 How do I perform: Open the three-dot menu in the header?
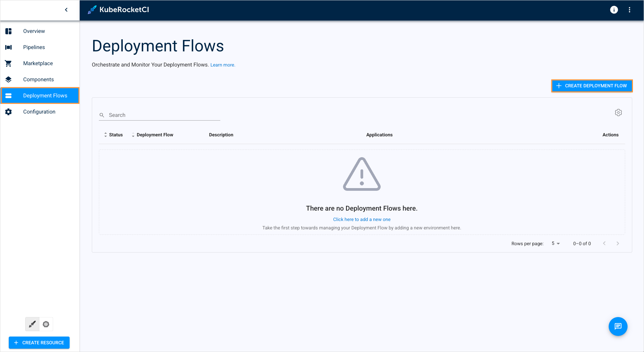[x=630, y=10]
